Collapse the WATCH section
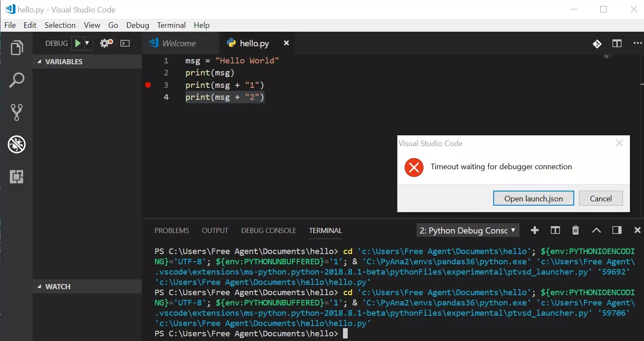 coord(87,287)
